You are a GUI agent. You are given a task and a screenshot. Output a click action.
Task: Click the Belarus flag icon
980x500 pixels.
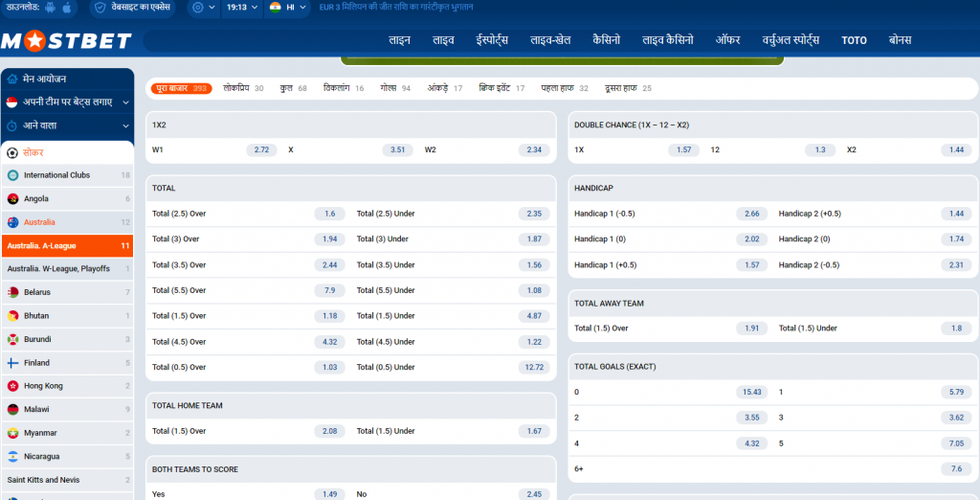(12, 292)
